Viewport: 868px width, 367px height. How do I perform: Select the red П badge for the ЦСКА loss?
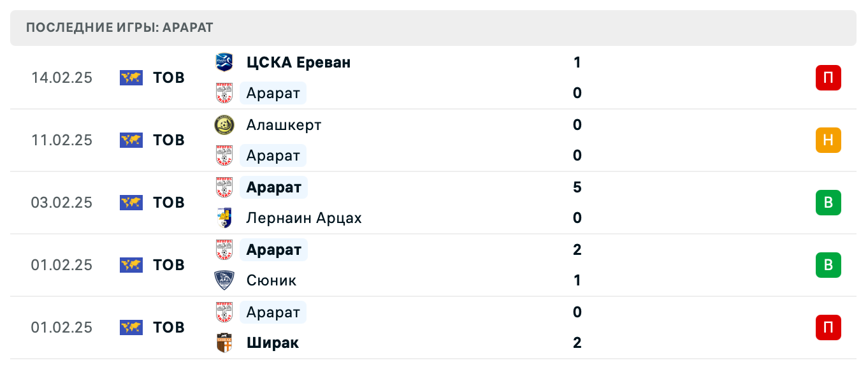coord(828,78)
